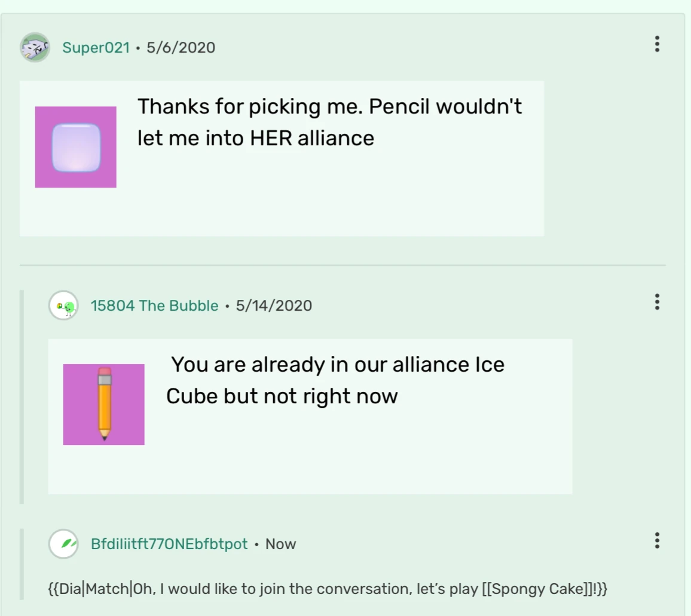This screenshot has width=691, height=616.
Task: Go to 15804 The Bubble's profile link
Action: tap(154, 305)
